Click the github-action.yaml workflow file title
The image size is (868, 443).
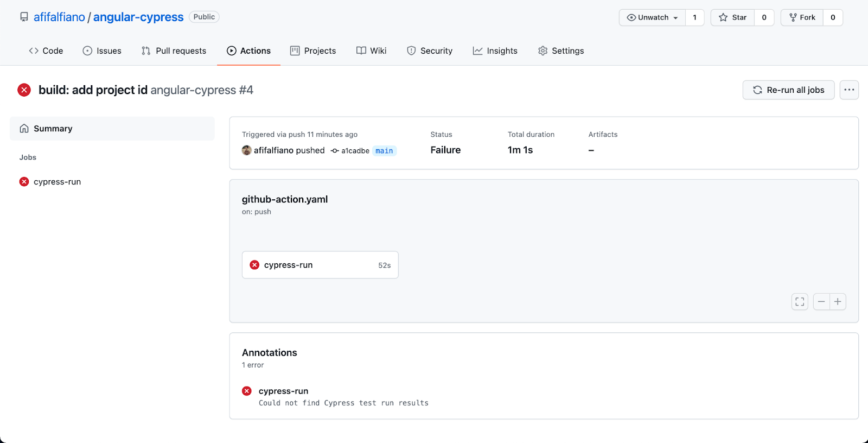click(285, 199)
